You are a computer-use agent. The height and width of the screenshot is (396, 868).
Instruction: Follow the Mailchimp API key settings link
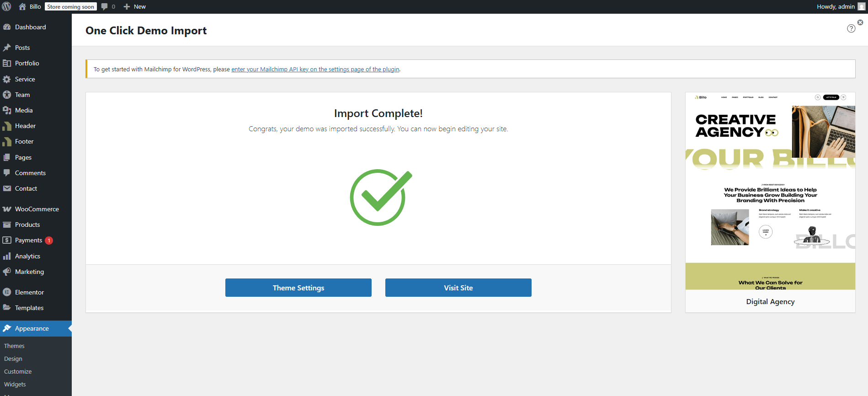pyautogui.click(x=315, y=70)
